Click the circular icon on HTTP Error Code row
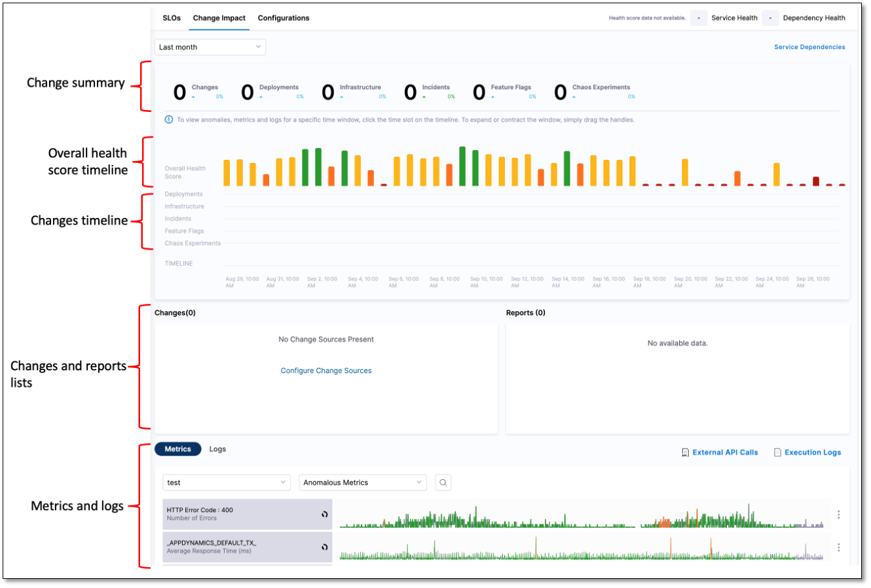Viewport: 871px width, 588px height. 324,515
